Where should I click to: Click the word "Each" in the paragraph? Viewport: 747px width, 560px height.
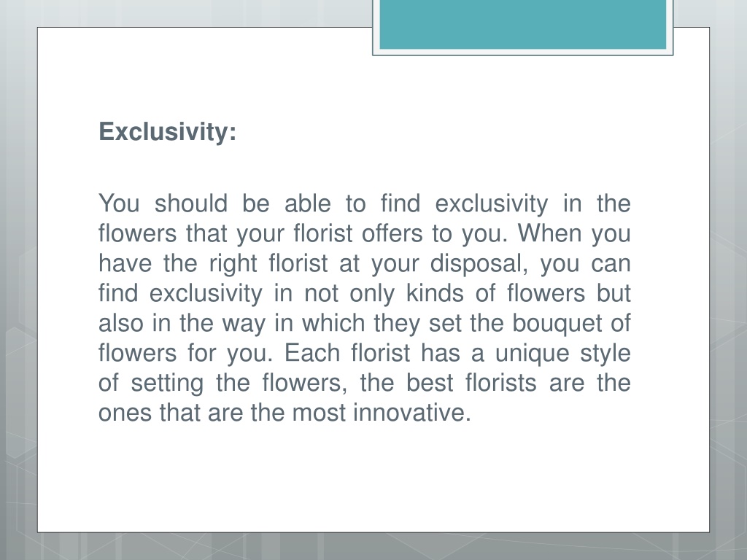click(x=312, y=354)
